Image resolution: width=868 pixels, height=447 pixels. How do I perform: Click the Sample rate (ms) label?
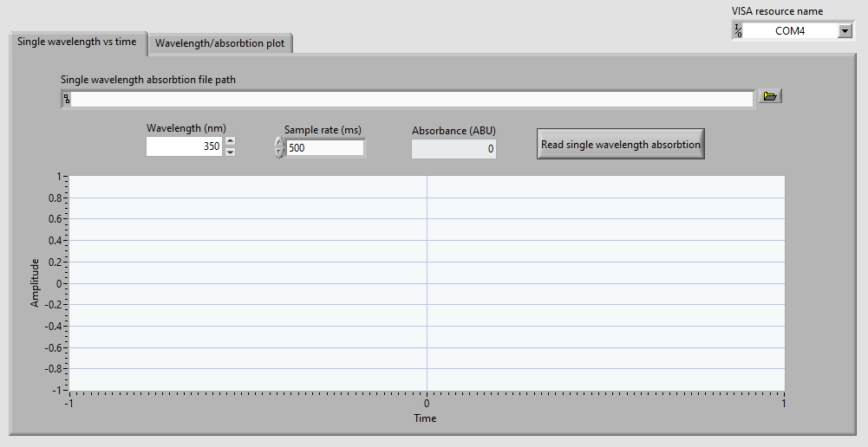pyautogui.click(x=323, y=129)
